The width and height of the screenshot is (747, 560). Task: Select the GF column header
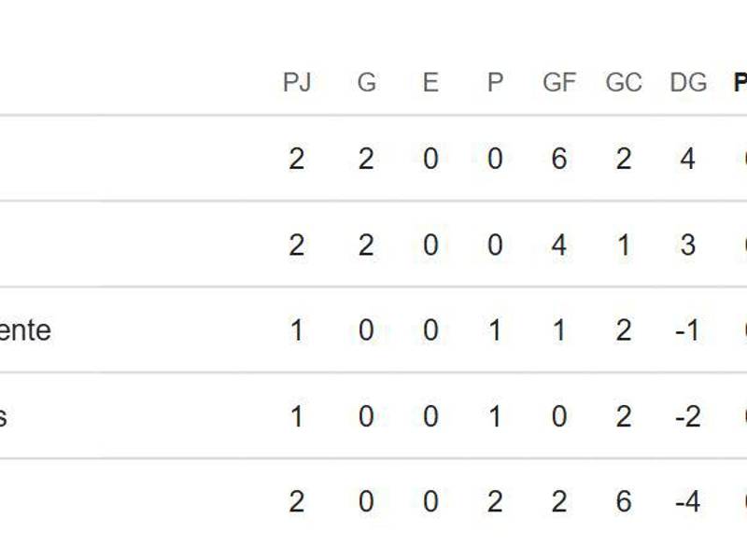pos(559,83)
